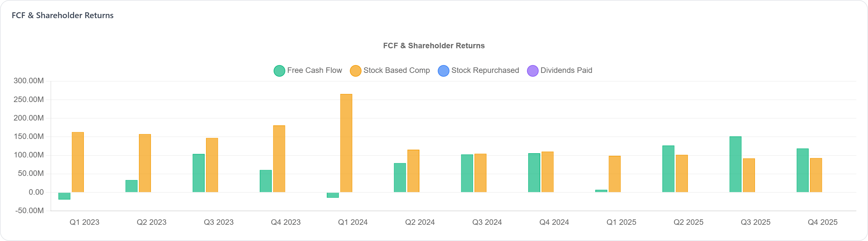Click the Stock Based Comp legend label
The width and height of the screenshot is (868, 241).
click(397, 70)
